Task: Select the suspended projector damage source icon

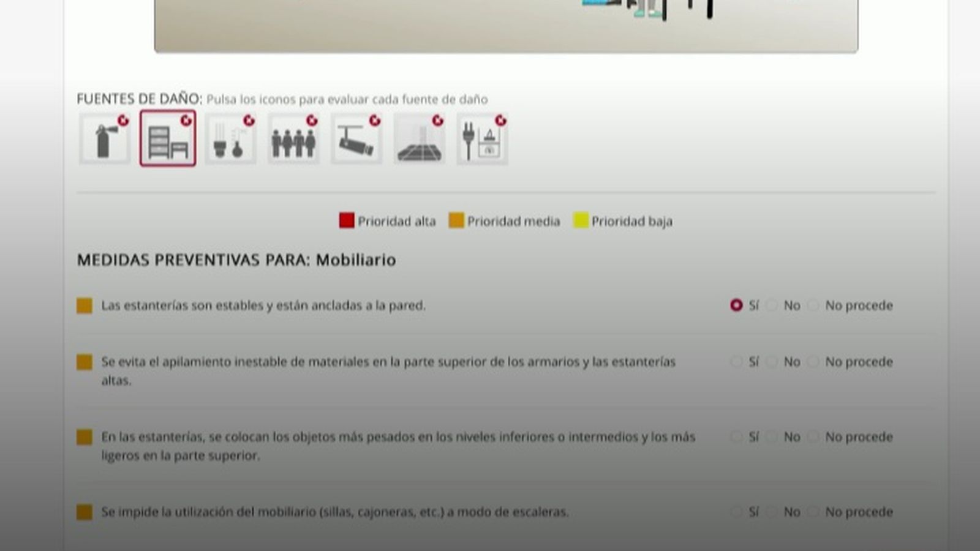Action: (355, 140)
